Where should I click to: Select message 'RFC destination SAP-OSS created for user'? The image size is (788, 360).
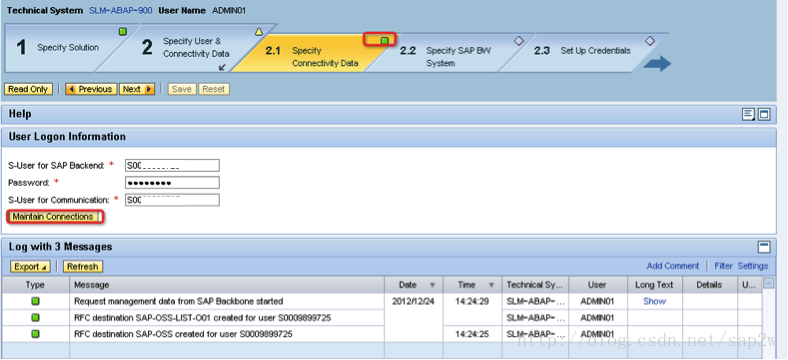(183, 334)
